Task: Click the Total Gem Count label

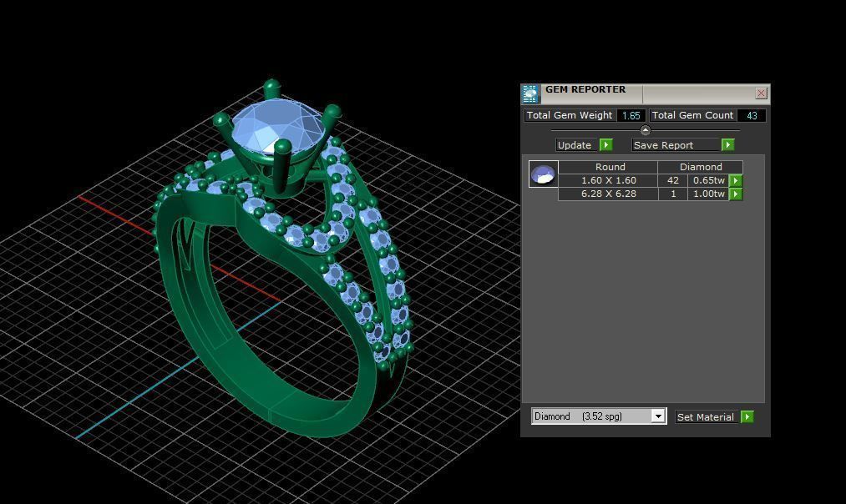Action: pos(692,115)
